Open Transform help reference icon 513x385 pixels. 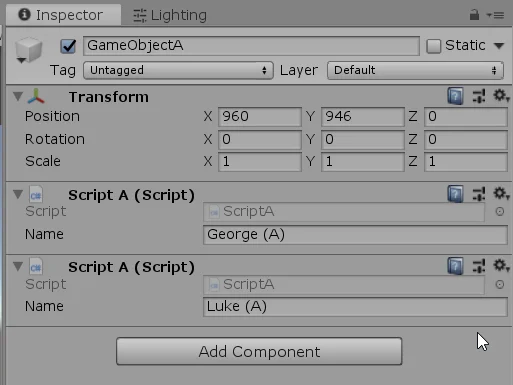pyautogui.click(x=455, y=96)
